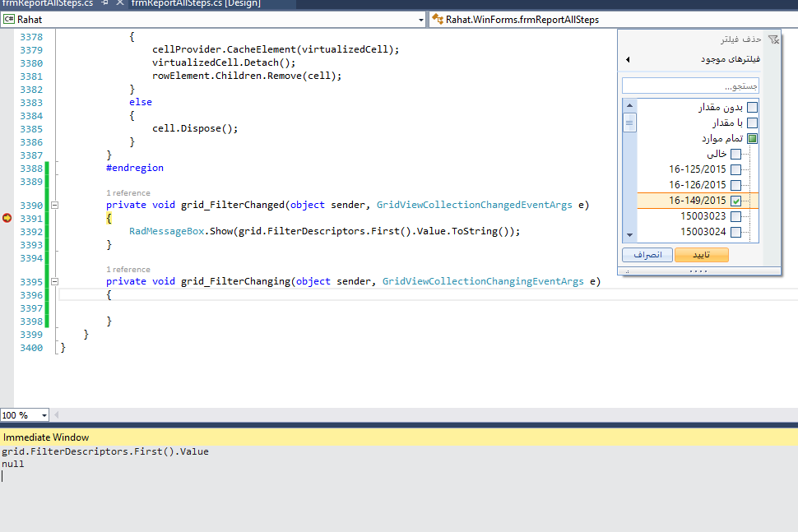Pin the frmReportAllSteps.cs tab

tap(104, 3)
